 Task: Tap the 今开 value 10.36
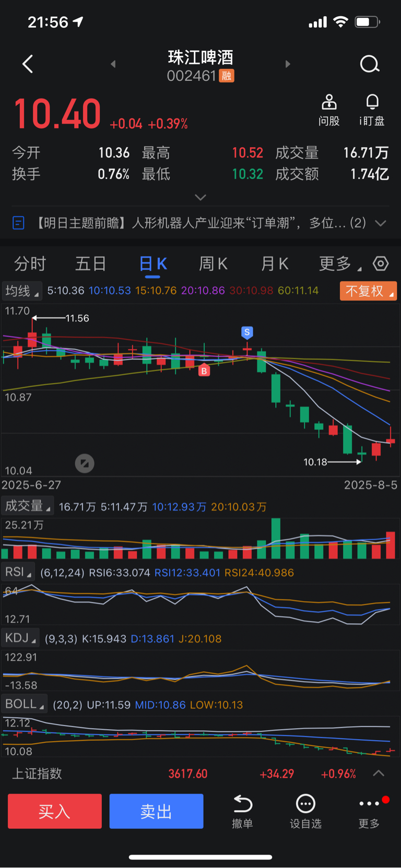pos(114,153)
